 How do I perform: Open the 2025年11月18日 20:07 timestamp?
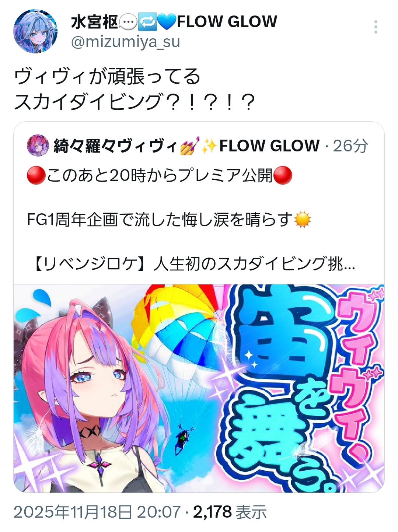(x=97, y=512)
